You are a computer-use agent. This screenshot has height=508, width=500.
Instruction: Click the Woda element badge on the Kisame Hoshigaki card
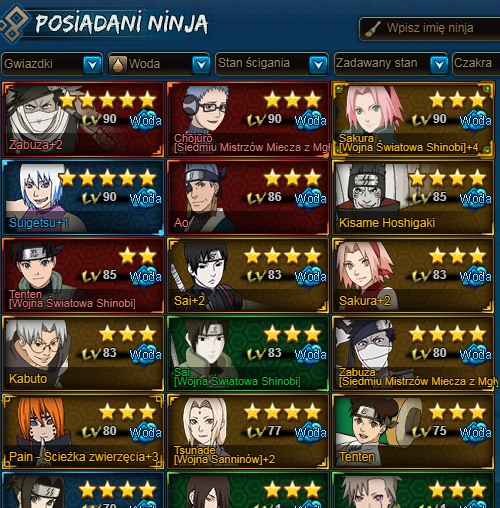(x=475, y=199)
